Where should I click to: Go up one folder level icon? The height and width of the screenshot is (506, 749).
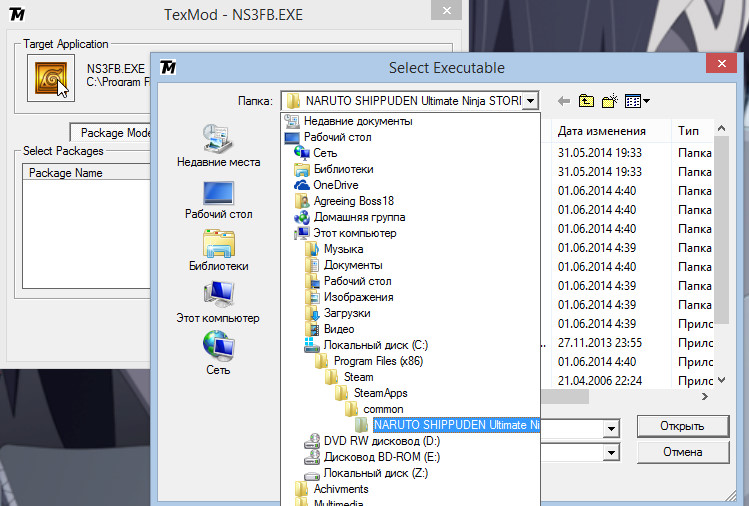pyautogui.click(x=587, y=101)
